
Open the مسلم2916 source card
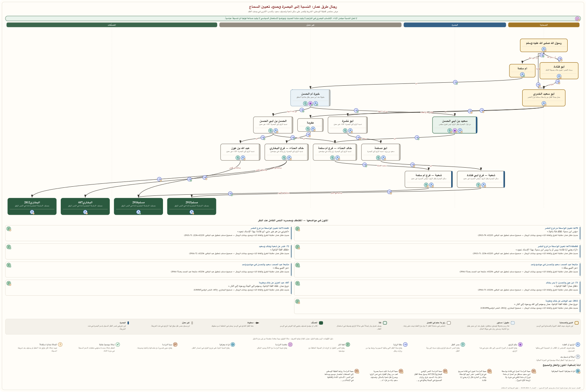click(x=138, y=206)
